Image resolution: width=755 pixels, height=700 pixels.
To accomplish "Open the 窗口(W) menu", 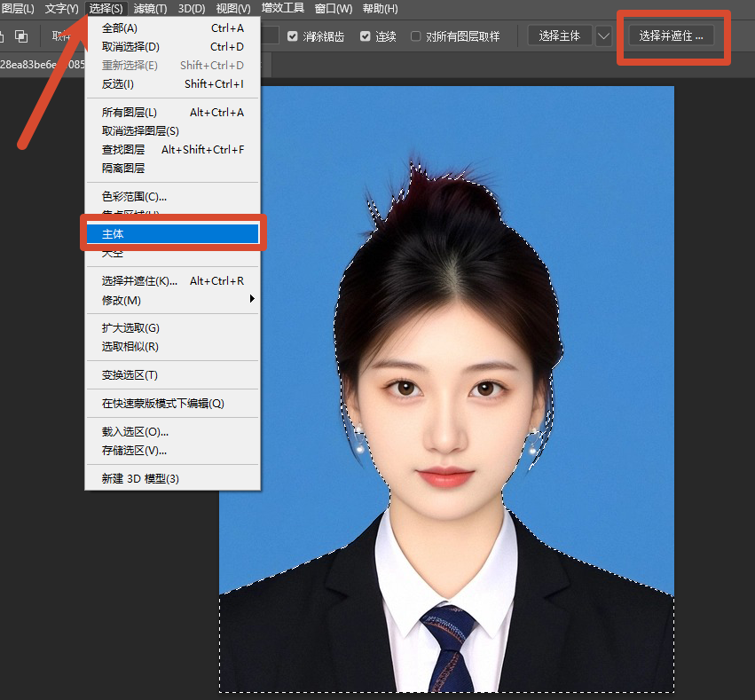I will click(x=334, y=9).
